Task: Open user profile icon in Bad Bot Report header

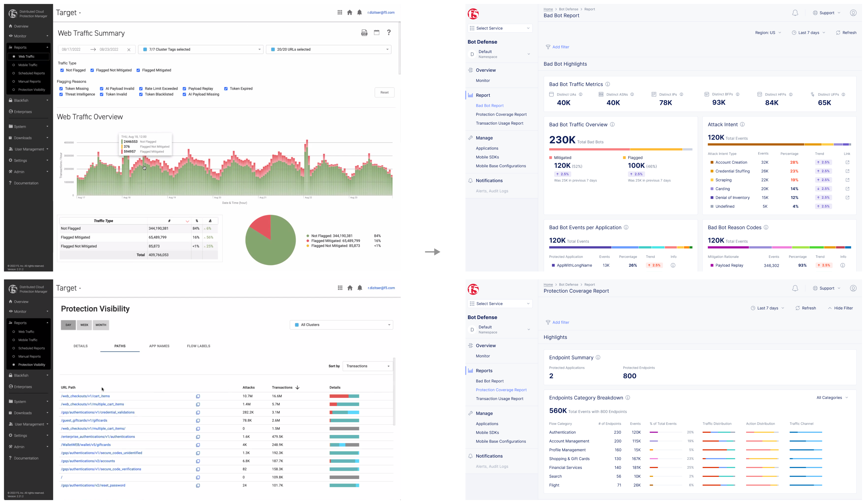Action: coord(853,13)
